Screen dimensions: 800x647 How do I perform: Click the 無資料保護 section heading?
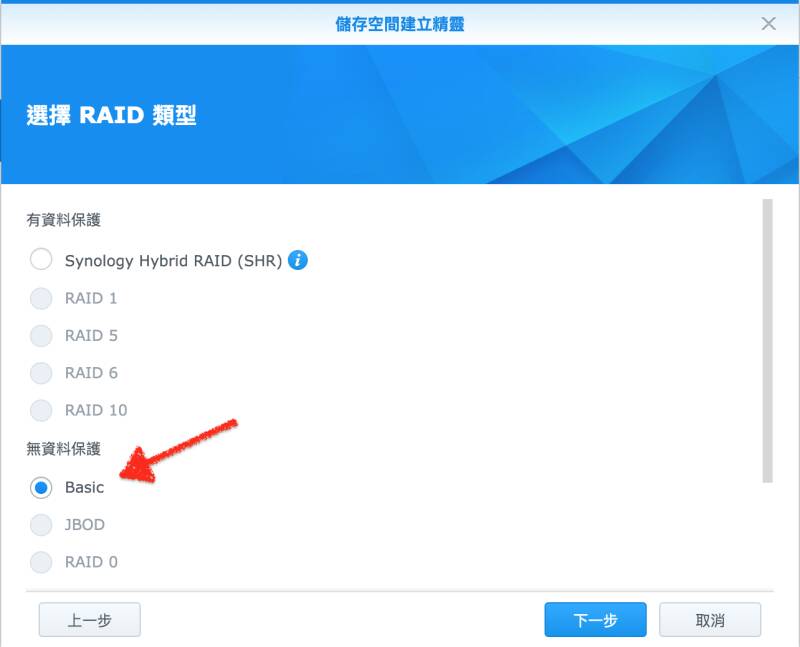64,449
